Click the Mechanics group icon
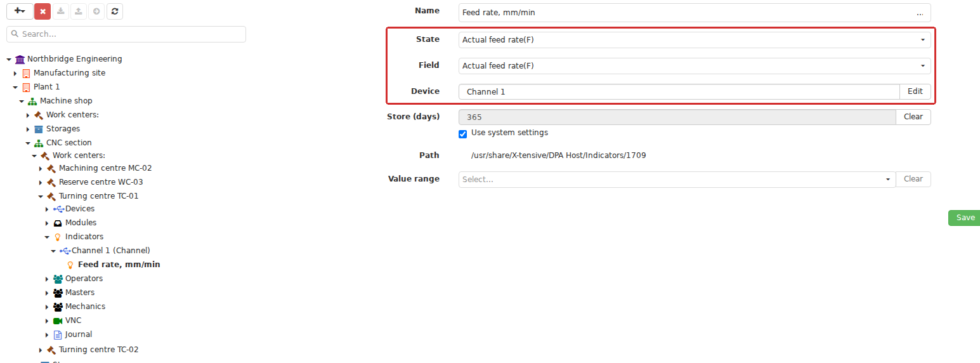 [x=58, y=307]
